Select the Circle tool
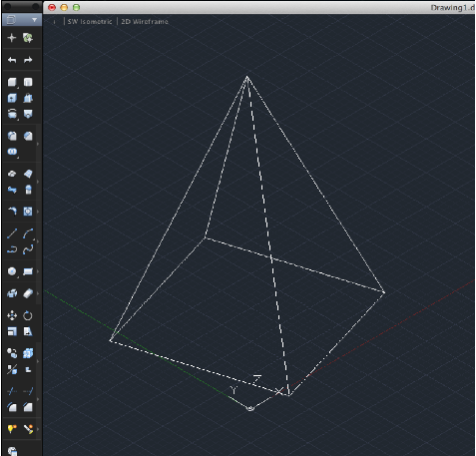476x456 pixels. click(12, 271)
